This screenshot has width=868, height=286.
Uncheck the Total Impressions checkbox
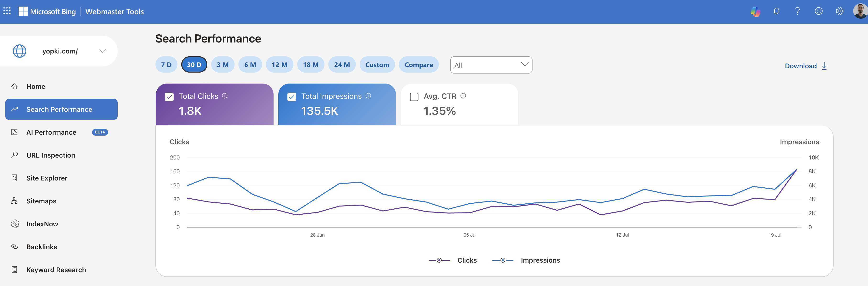coord(291,97)
